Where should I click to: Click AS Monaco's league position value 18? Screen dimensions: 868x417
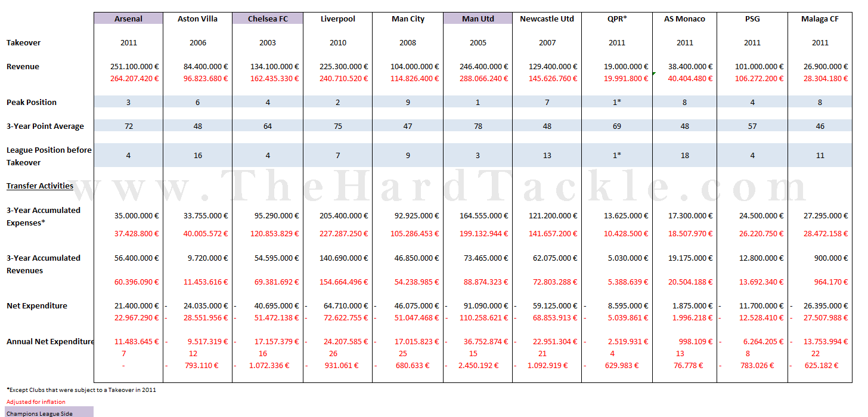[x=684, y=155]
